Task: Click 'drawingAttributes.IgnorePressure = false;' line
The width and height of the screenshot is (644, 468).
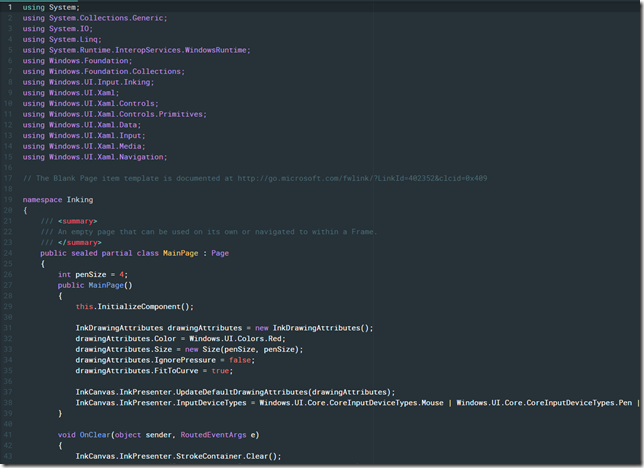Action: coord(165,360)
